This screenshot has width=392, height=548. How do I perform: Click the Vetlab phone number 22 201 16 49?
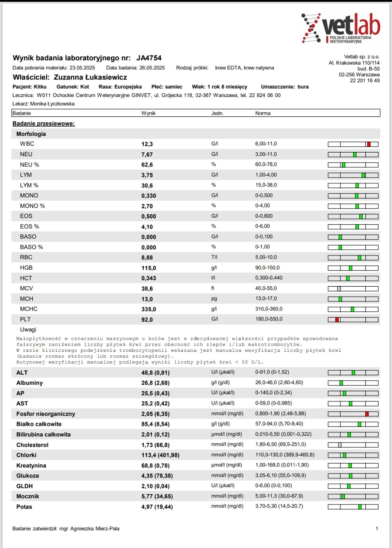point(365,81)
